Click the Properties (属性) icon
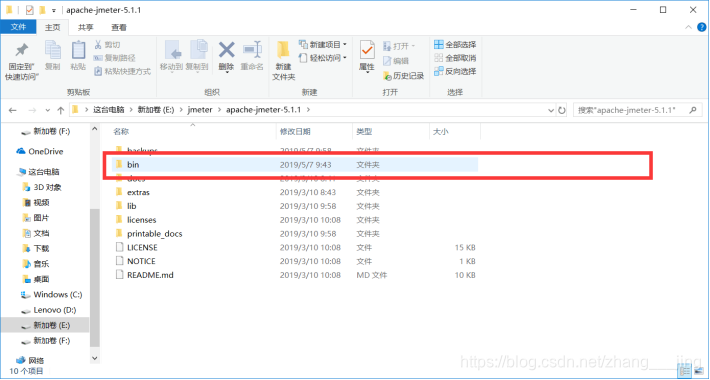Viewport: 710px width, 380px height. coord(367,50)
